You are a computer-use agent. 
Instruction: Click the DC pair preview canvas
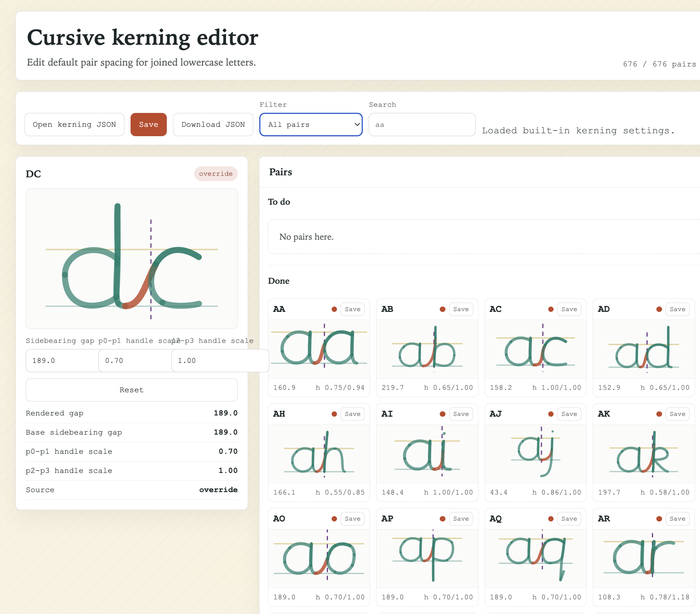(x=131, y=258)
